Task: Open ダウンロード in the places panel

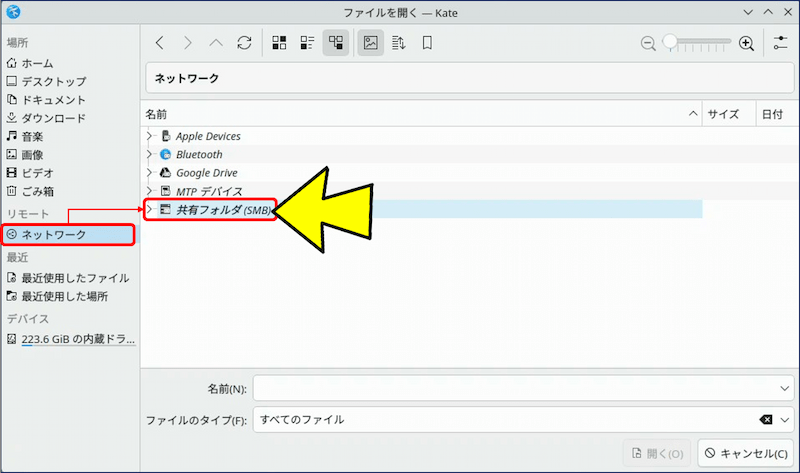Action: [x=69, y=118]
